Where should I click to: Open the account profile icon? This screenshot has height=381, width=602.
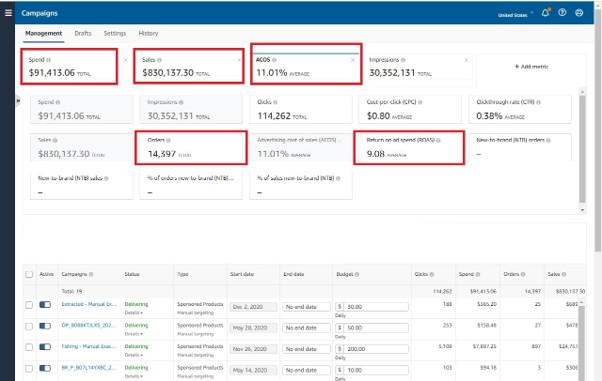click(579, 13)
